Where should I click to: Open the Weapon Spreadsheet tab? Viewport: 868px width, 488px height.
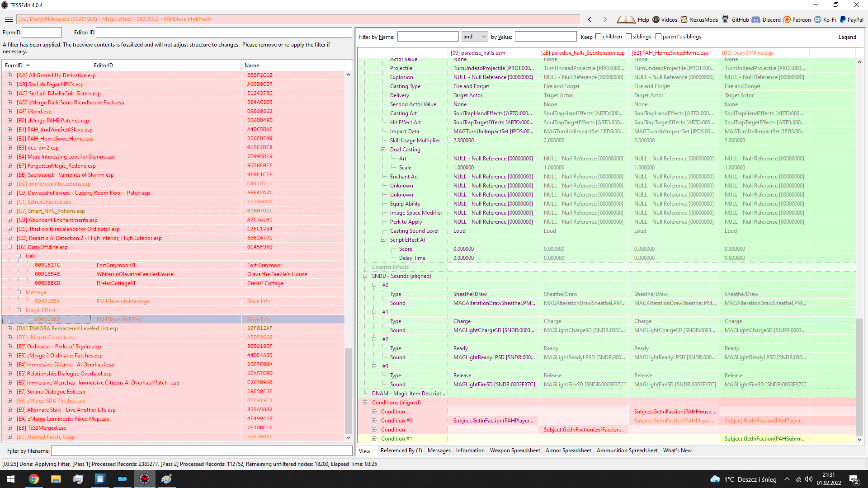pyautogui.click(x=514, y=450)
